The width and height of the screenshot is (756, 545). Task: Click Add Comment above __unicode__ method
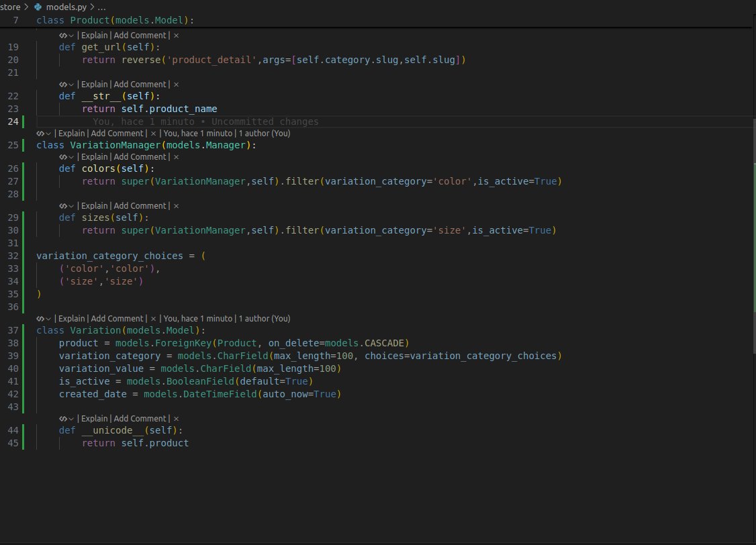point(140,419)
